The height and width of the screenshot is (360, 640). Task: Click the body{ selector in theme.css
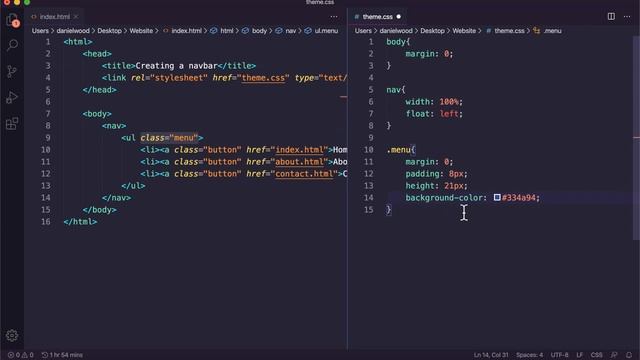tap(398, 42)
